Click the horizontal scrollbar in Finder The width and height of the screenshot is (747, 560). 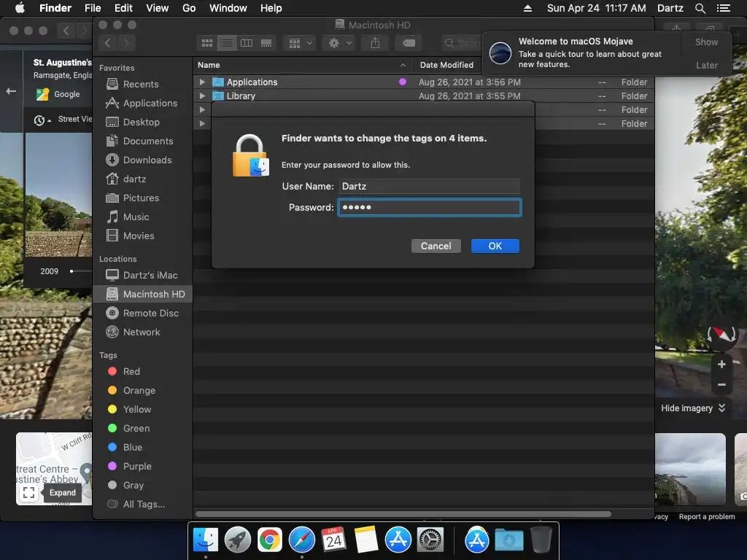[x=403, y=514]
